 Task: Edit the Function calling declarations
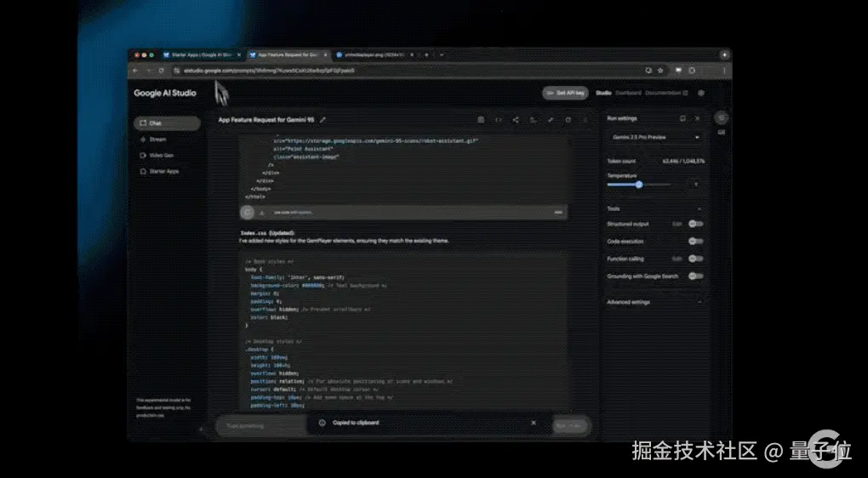(677, 259)
